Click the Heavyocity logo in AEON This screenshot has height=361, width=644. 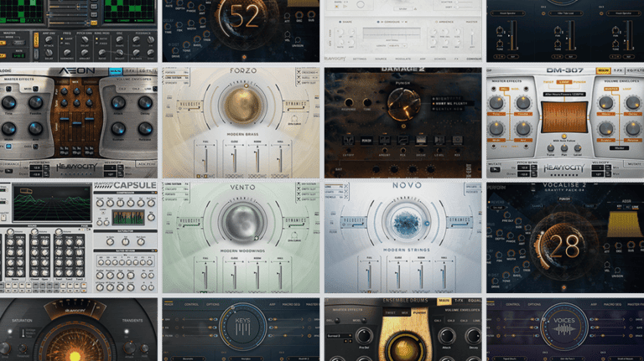point(76,168)
